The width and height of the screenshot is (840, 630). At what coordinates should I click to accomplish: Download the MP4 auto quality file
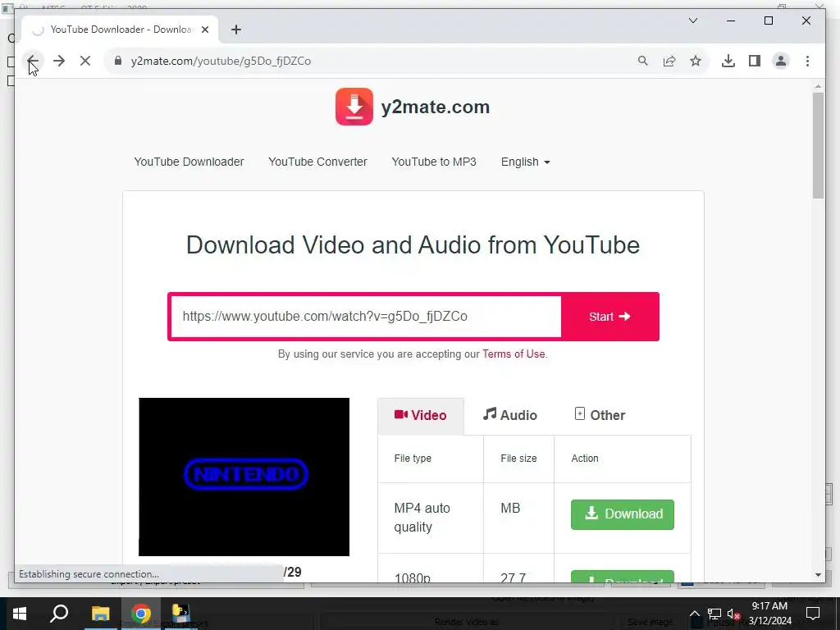click(x=623, y=514)
